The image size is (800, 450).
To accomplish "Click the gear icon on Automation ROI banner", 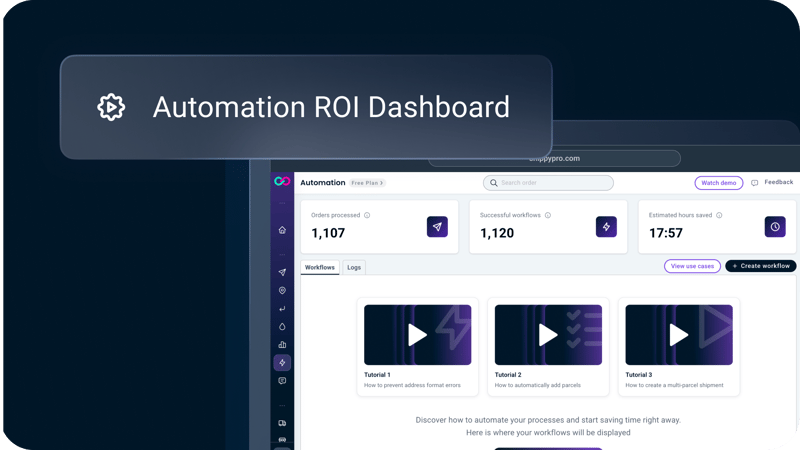I will (111, 107).
